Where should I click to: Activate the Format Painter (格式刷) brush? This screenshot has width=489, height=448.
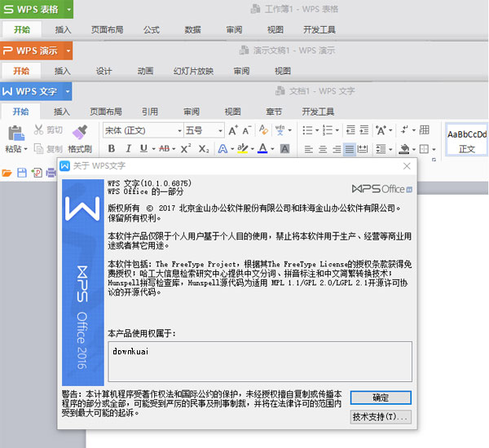point(80,133)
